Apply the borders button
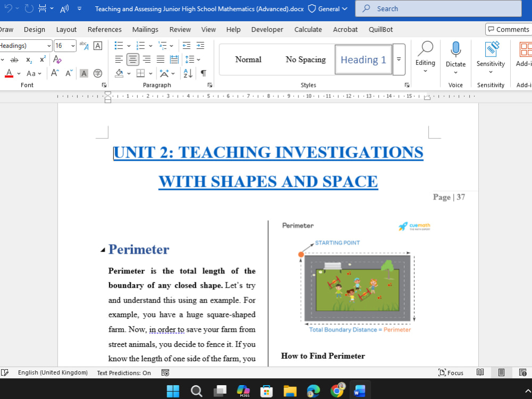The height and width of the screenshot is (399, 532). (140, 73)
